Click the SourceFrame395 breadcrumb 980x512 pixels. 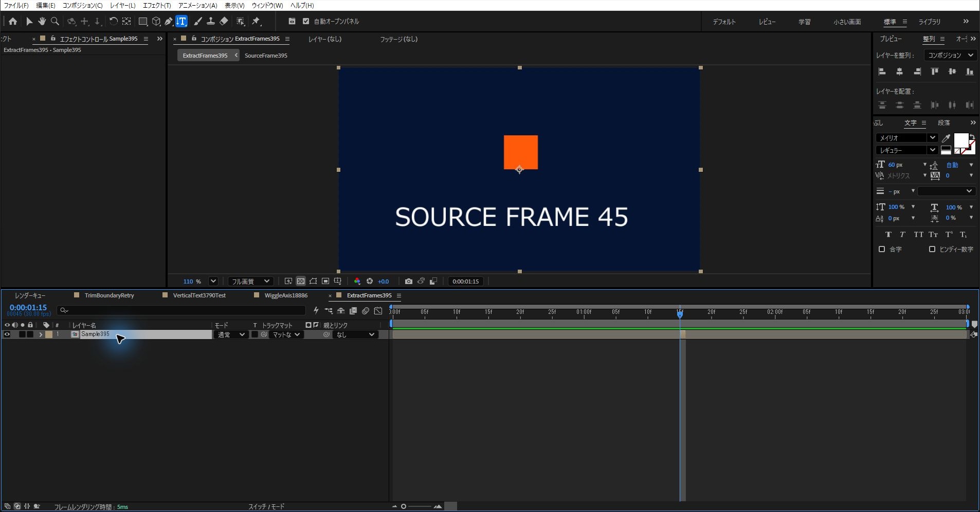coord(266,56)
